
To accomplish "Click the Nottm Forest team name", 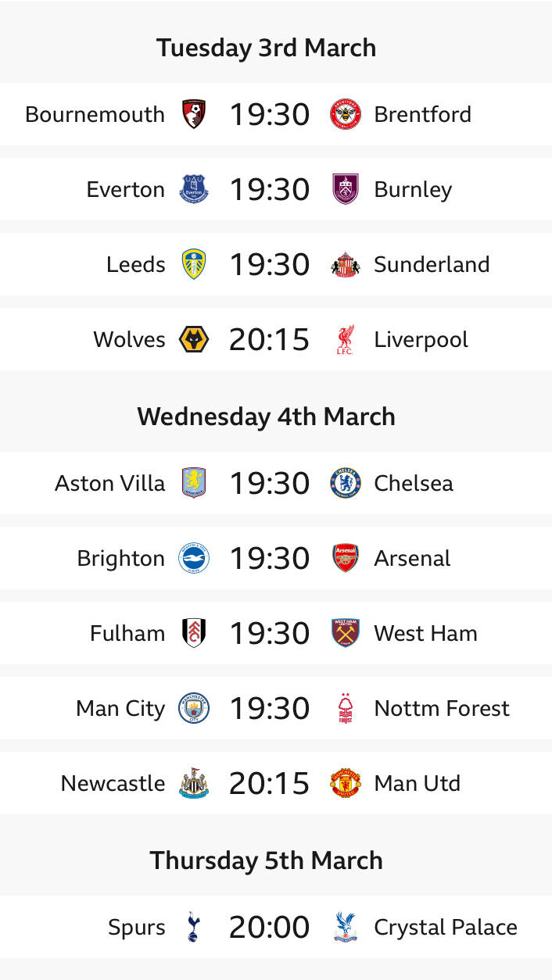I will click(442, 708).
